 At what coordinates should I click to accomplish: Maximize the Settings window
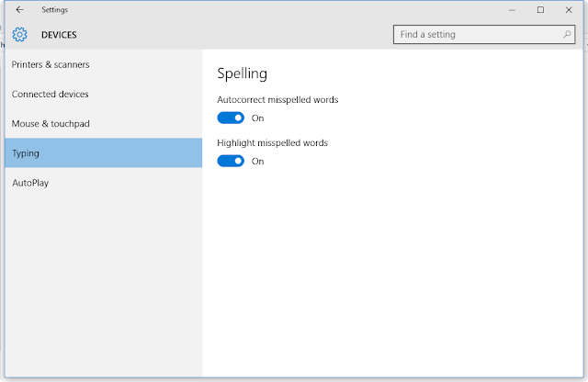pyautogui.click(x=540, y=10)
